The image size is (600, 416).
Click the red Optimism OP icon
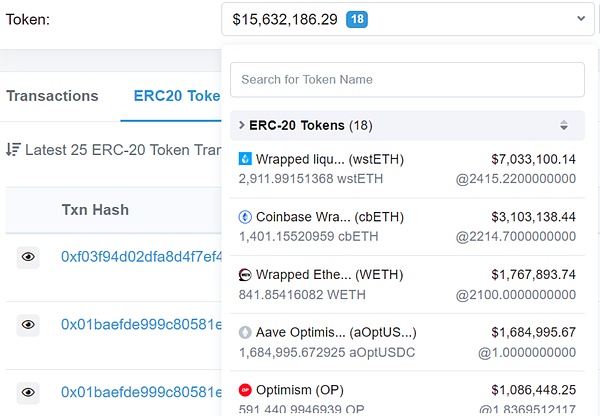(245, 389)
